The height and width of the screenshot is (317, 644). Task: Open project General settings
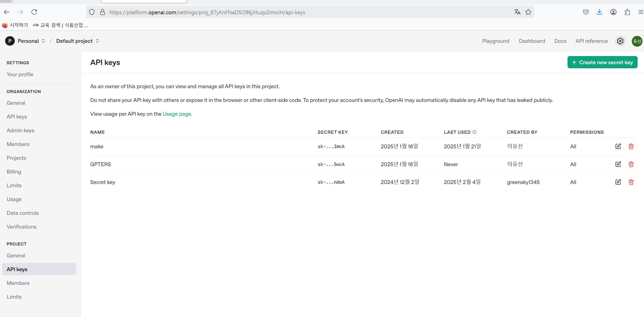pos(39,256)
